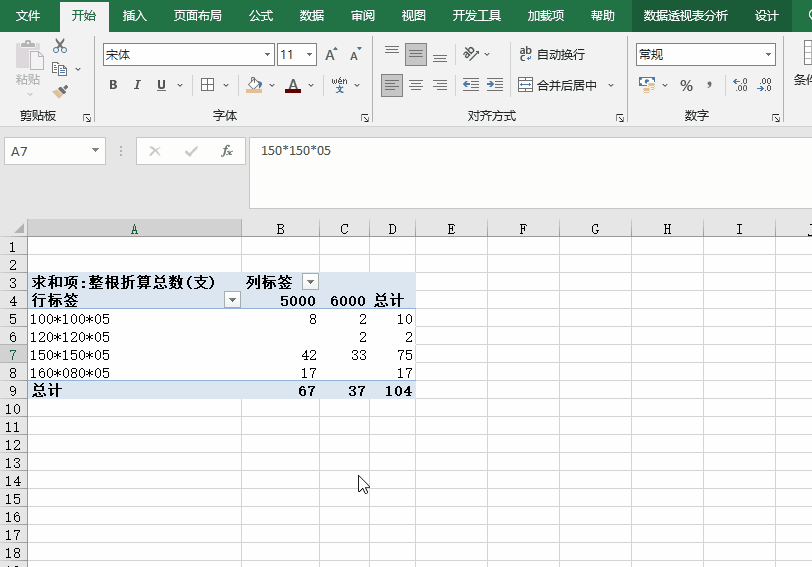812x567 pixels.
Task: Click the Insert Function fx button
Action: point(227,151)
